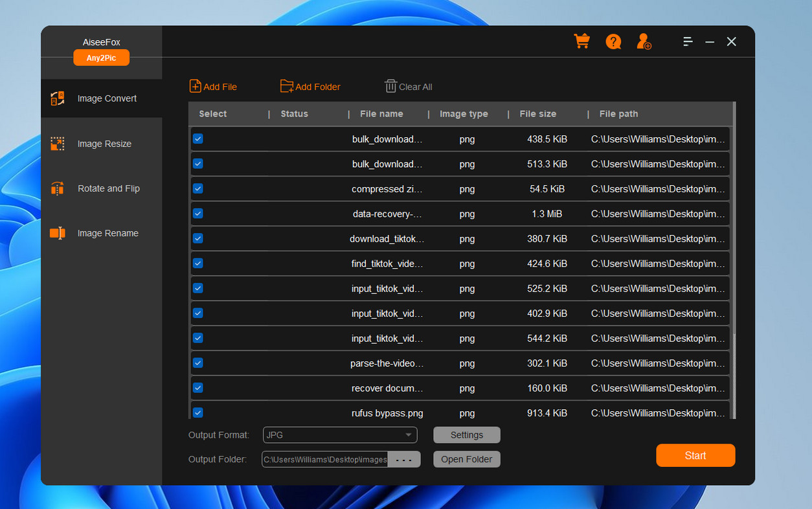Image resolution: width=812 pixels, height=509 pixels.
Task: Select the compressed zi... file name
Action: (387, 189)
